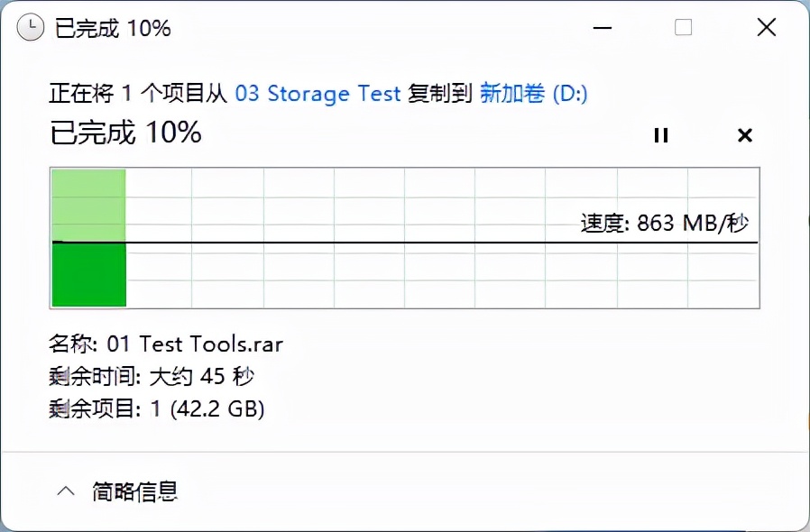Click the title bar text "已完成 10%"
Viewport: 810px width, 532px height.
(x=113, y=28)
